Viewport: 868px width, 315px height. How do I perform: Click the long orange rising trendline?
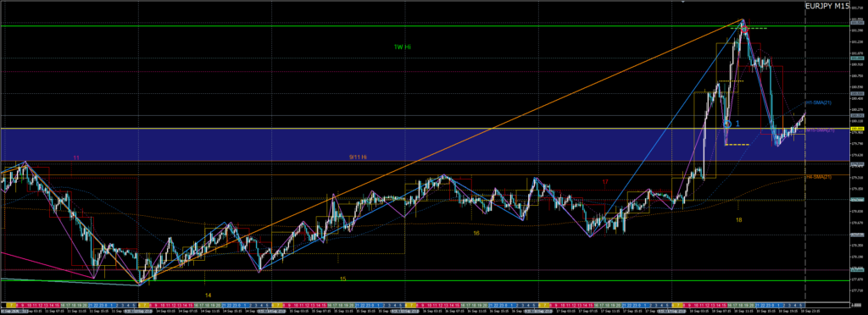pos(441,152)
